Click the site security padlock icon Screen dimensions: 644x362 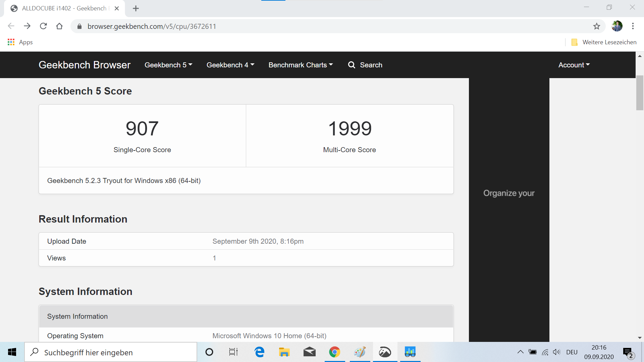(79, 26)
